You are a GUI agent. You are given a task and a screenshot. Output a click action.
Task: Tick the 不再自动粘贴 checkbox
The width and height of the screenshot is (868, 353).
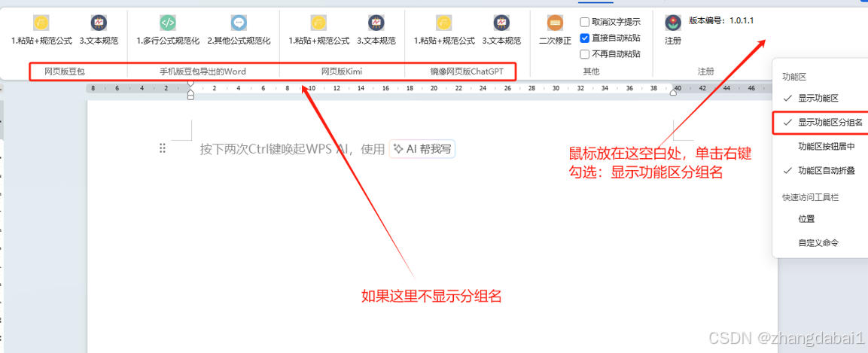coord(585,54)
